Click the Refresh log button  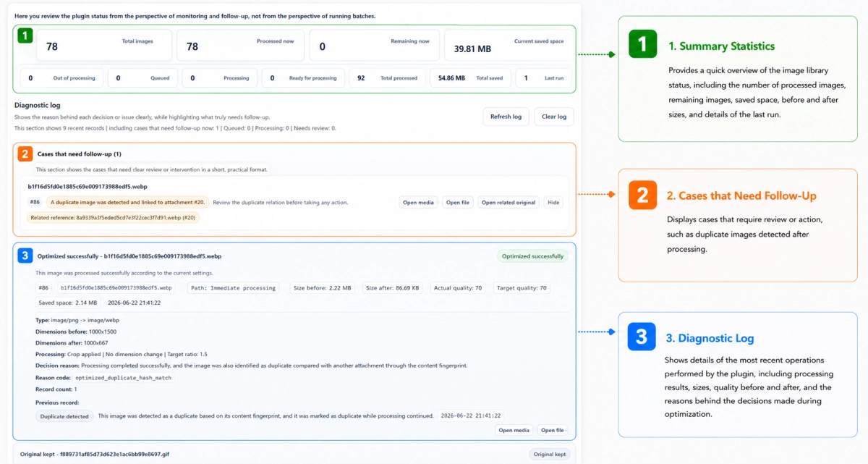pos(506,117)
